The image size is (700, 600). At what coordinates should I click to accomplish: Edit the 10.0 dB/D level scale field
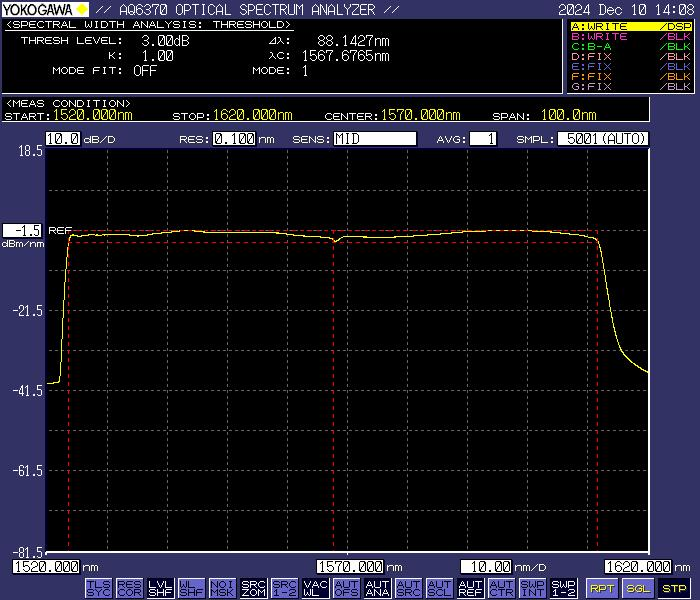tap(63, 139)
